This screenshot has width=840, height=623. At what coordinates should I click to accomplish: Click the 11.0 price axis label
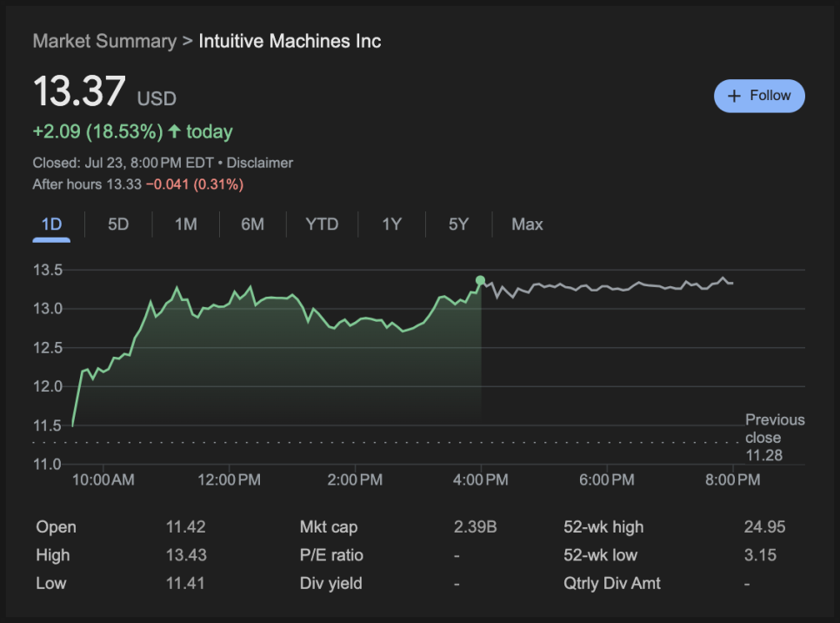point(48,465)
